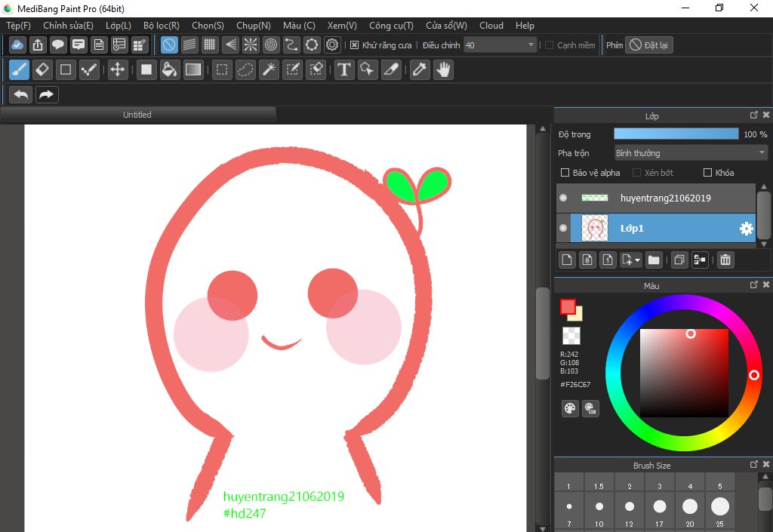Enable the Bảo vệ alpha checkbox
773x532 pixels.
(563, 173)
